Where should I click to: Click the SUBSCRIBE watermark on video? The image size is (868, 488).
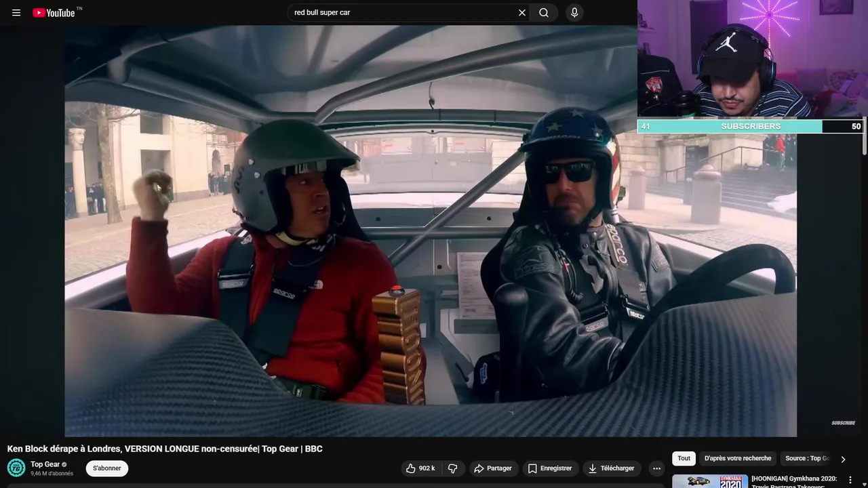843,423
